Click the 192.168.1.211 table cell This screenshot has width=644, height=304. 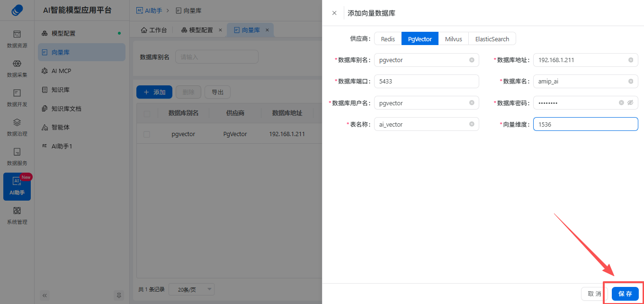pos(287,134)
